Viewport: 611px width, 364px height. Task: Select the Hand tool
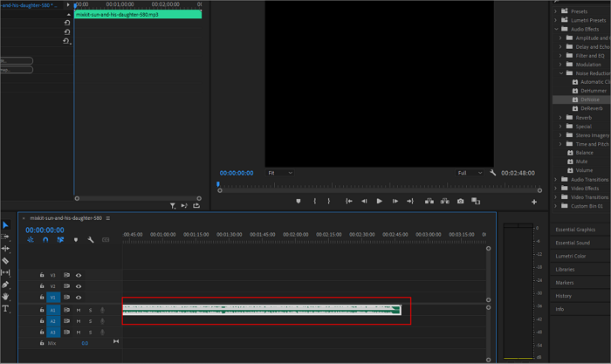pyautogui.click(x=5, y=297)
